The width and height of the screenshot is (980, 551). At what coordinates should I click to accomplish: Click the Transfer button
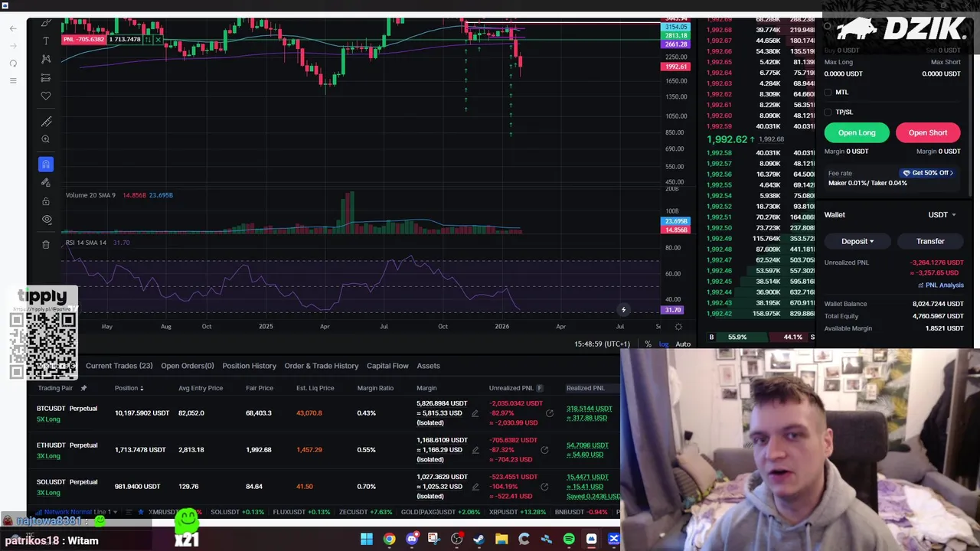click(x=930, y=241)
